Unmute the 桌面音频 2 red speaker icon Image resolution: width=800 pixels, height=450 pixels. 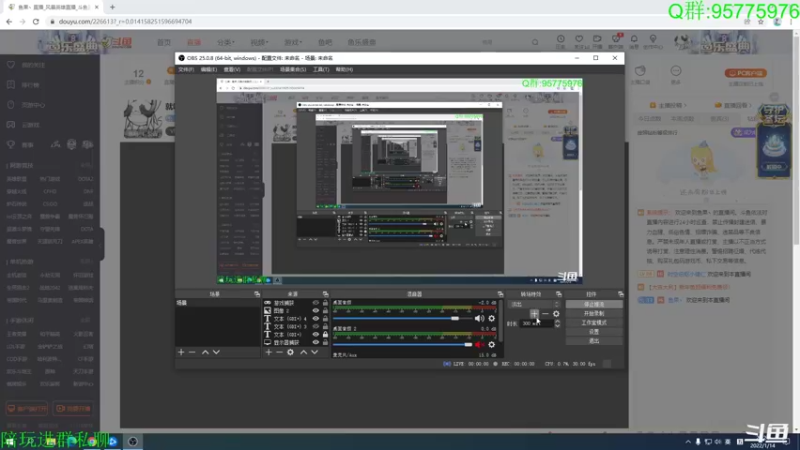(x=479, y=344)
